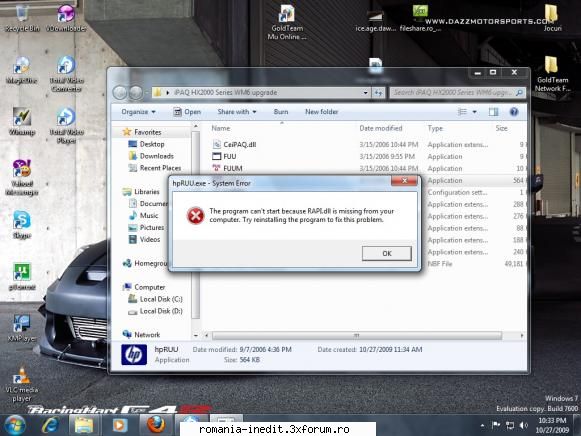The width and height of the screenshot is (581, 436).
Task: Open VLC media player desktop icon
Action: pos(21,385)
